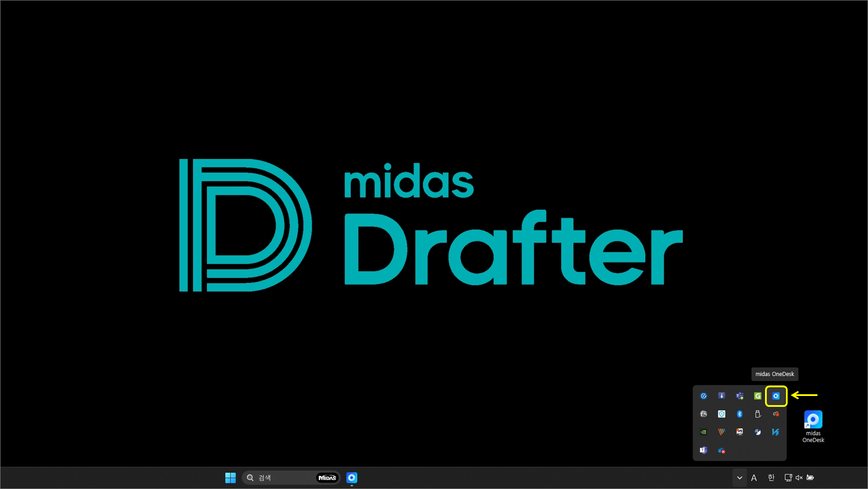This screenshot has width=868, height=489.
Task: Click the green G tray icon
Action: click(x=758, y=396)
